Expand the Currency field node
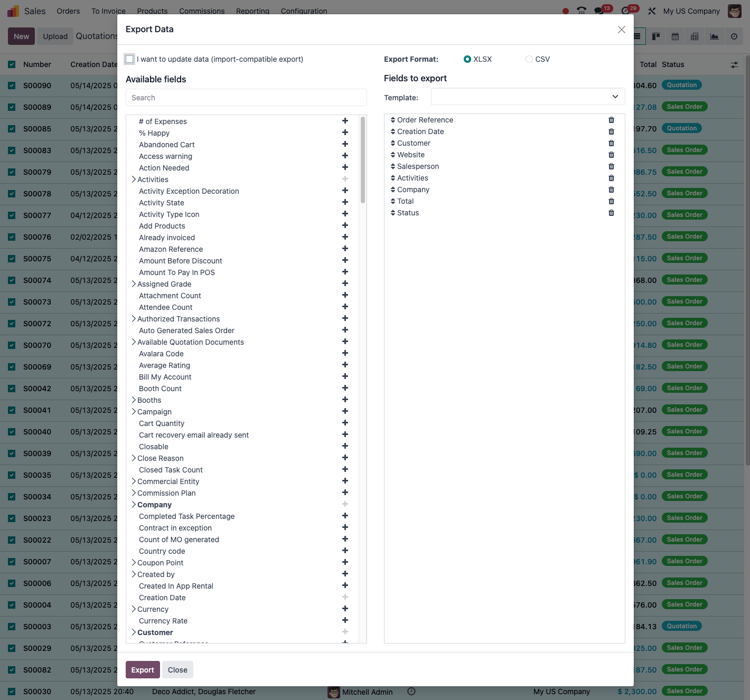Image resolution: width=750 pixels, height=700 pixels. (134, 609)
